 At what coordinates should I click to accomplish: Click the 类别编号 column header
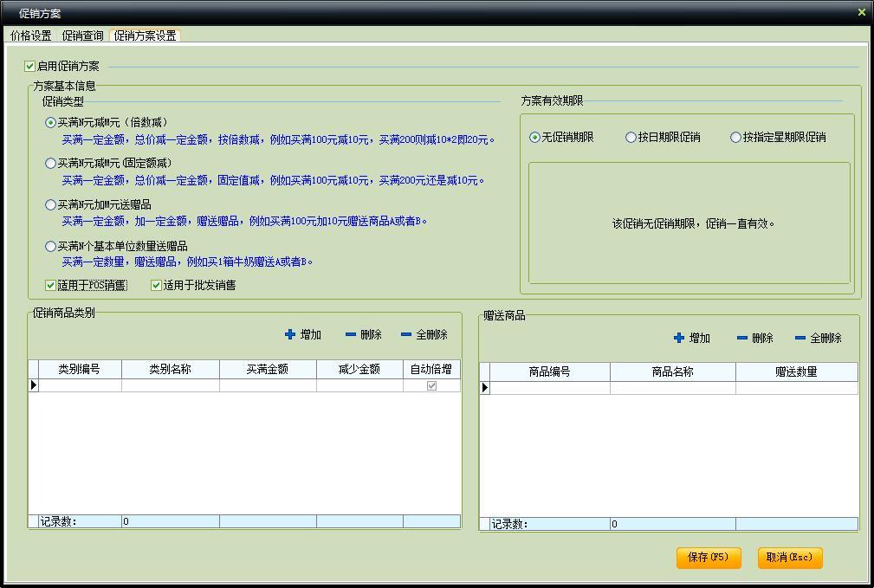click(80, 369)
